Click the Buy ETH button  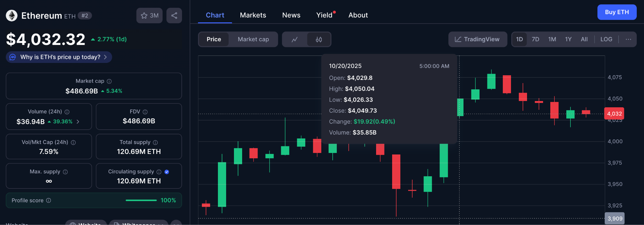pos(617,12)
